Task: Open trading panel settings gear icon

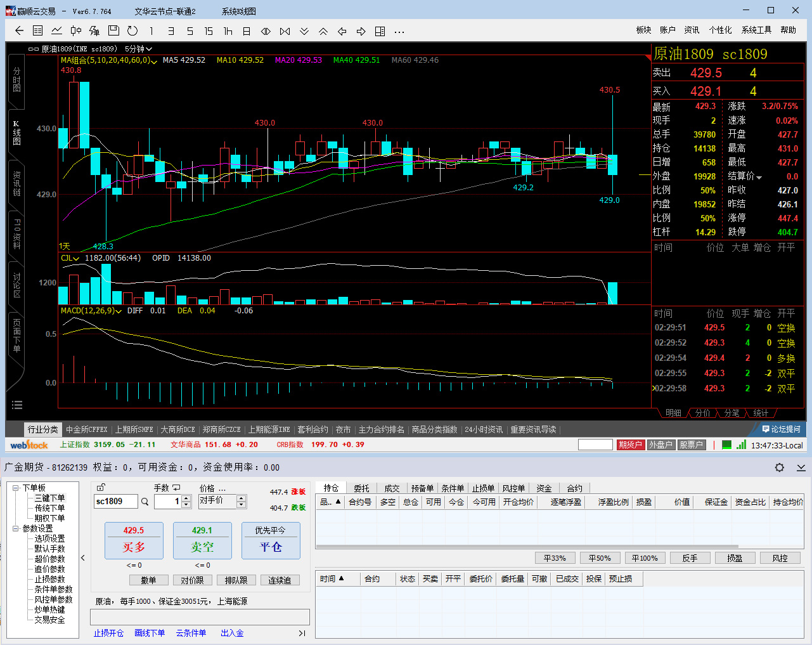Action: 779,467
